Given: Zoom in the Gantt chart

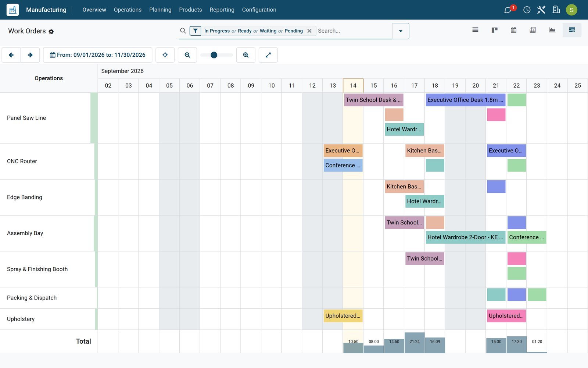Looking at the screenshot, I should point(246,55).
